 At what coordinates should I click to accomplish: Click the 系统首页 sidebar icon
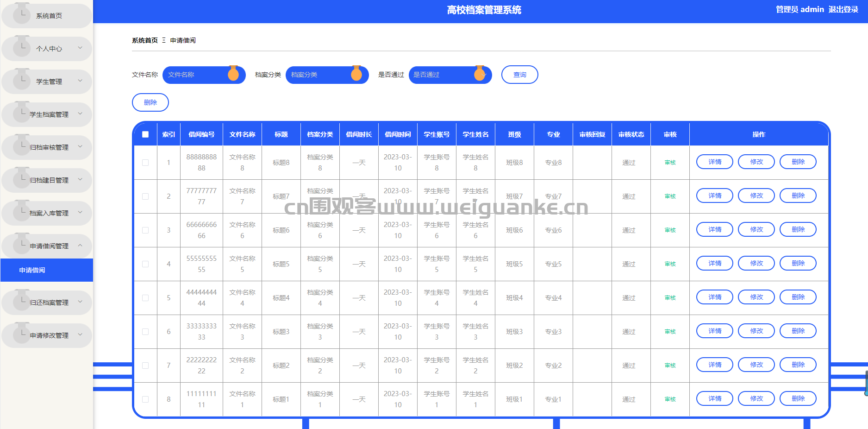[x=22, y=14]
